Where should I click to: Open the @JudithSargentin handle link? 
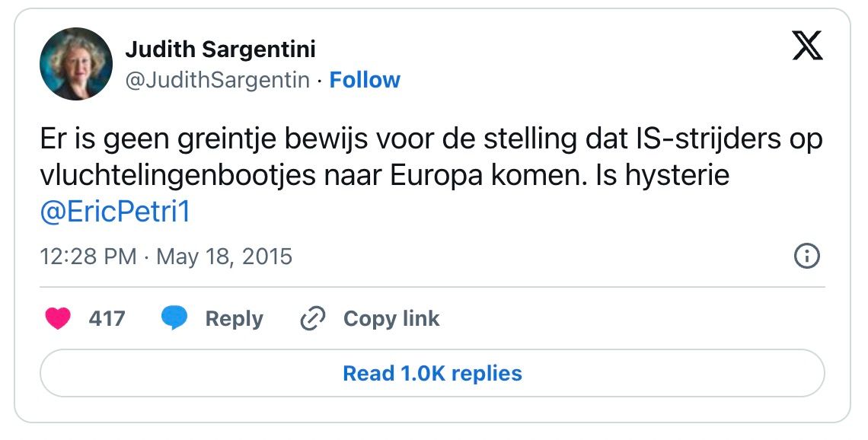coord(217,80)
